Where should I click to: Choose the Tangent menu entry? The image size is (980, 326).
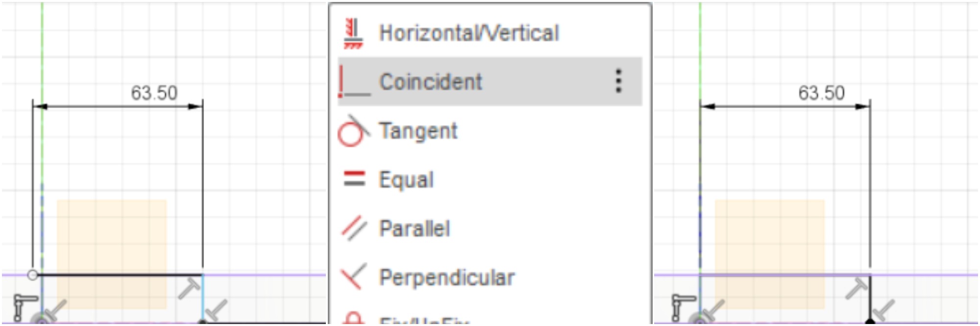(418, 131)
